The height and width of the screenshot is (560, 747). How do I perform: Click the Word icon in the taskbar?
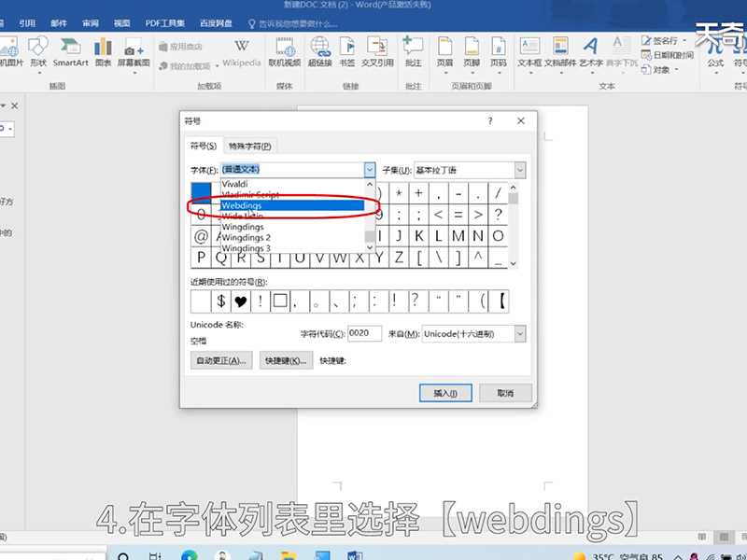pos(354,555)
